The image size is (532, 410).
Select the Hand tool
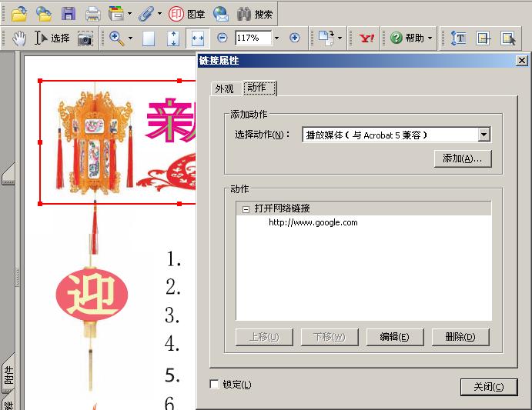(19, 38)
